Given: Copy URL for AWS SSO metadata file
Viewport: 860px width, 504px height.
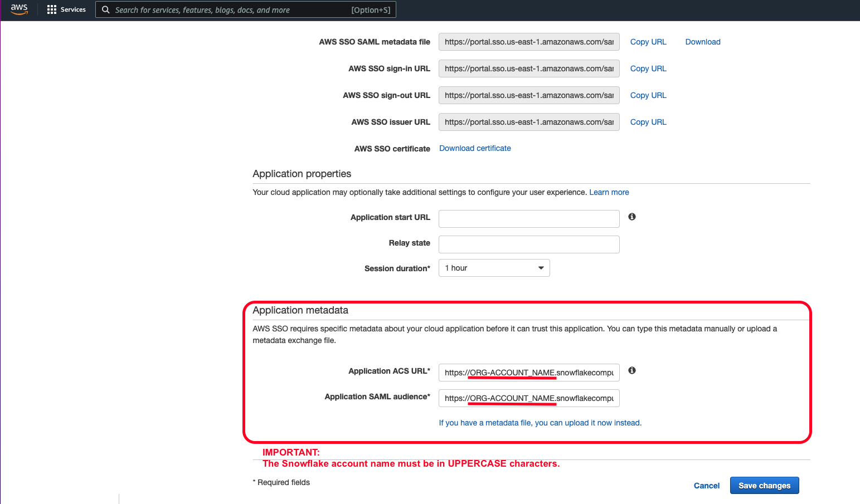Looking at the screenshot, I should click(648, 42).
